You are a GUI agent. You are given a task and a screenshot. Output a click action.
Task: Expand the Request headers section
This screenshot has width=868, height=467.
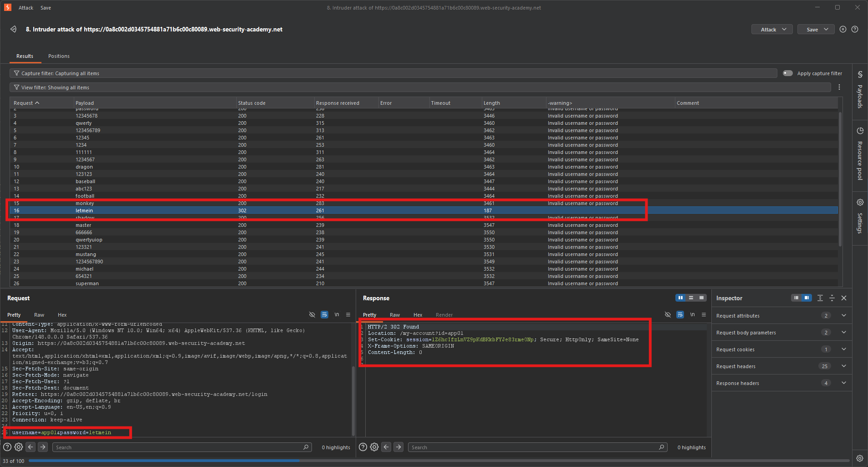point(782,366)
